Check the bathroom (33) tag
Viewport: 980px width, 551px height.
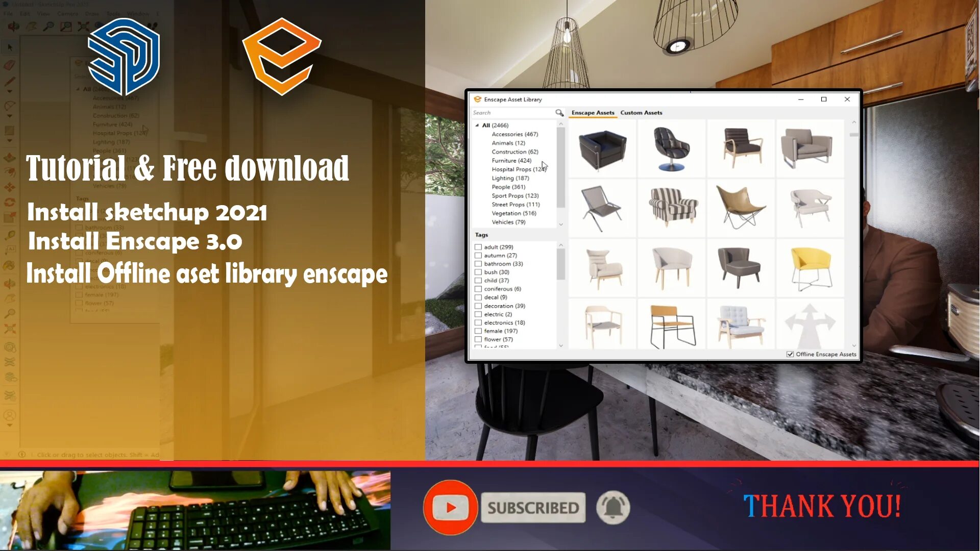point(478,264)
